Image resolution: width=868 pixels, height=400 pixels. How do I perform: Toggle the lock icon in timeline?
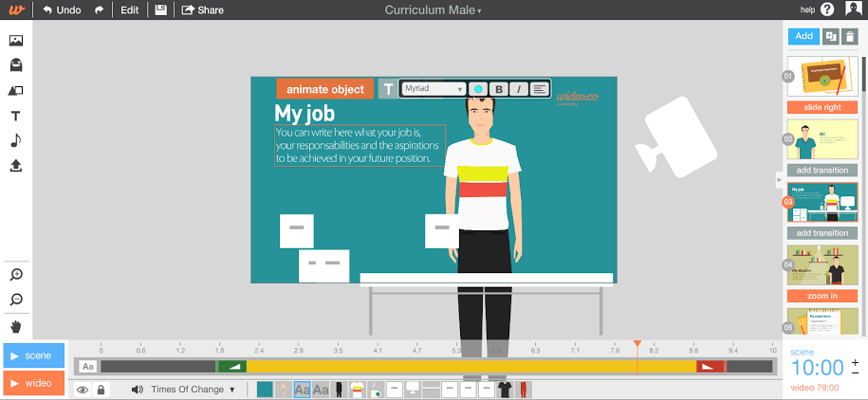(x=102, y=389)
